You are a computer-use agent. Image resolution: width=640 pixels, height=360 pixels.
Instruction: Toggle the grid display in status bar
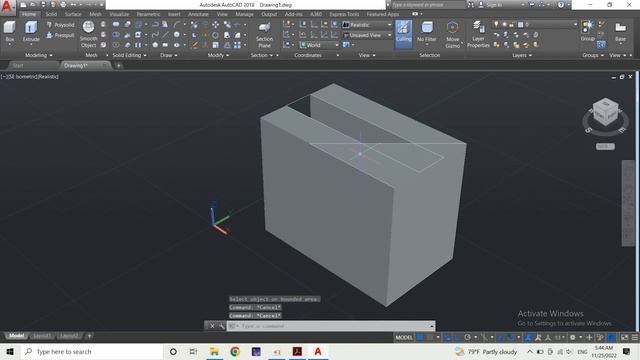click(x=420, y=338)
